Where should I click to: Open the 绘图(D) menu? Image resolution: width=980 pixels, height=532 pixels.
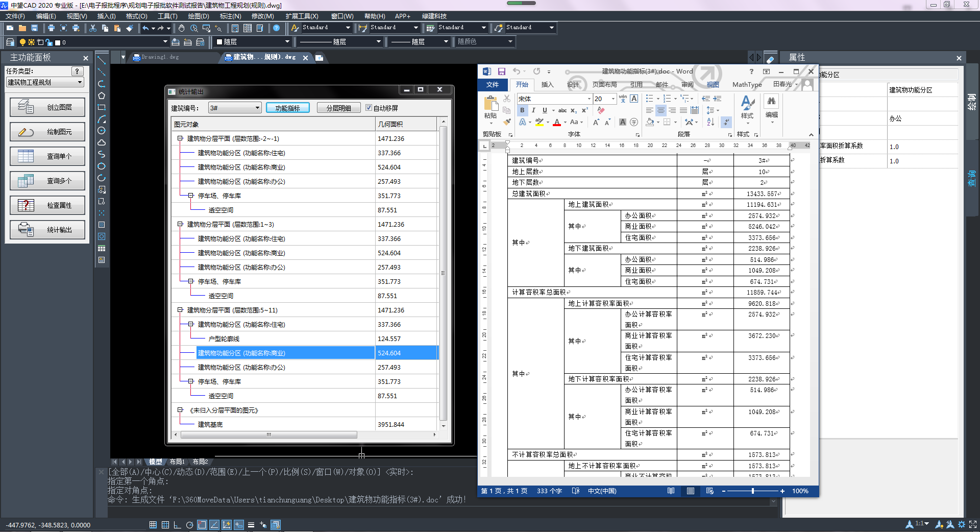click(x=198, y=16)
